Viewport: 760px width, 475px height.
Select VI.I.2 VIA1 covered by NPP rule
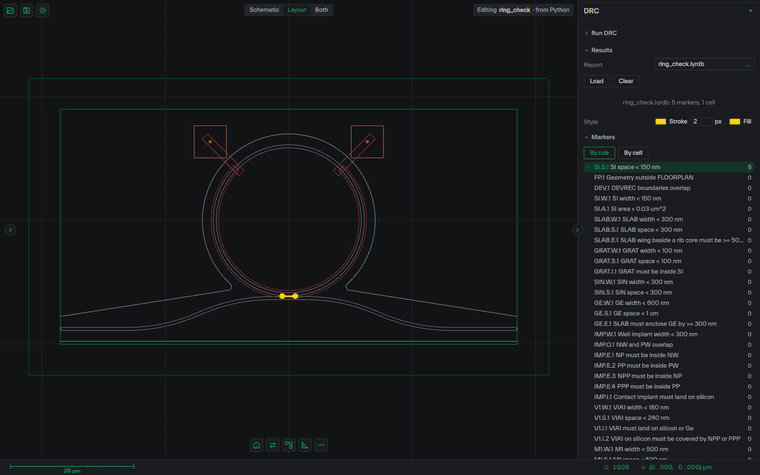click(x=668, y=439)
